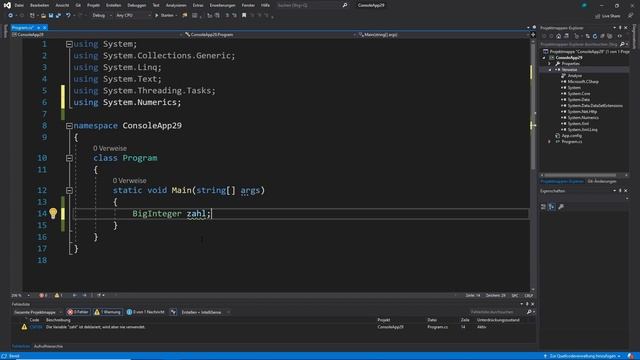Click the Home icon in Solution Explorer toolbar

[x=558, y=36]
